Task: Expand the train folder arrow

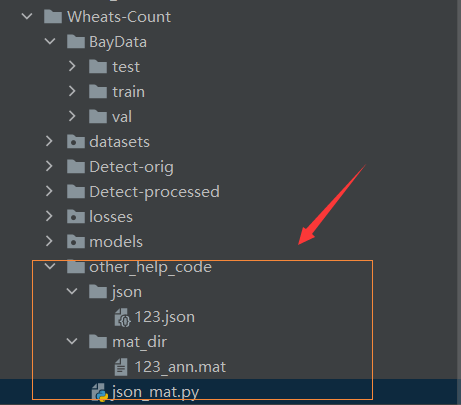Action: [72, 91]
